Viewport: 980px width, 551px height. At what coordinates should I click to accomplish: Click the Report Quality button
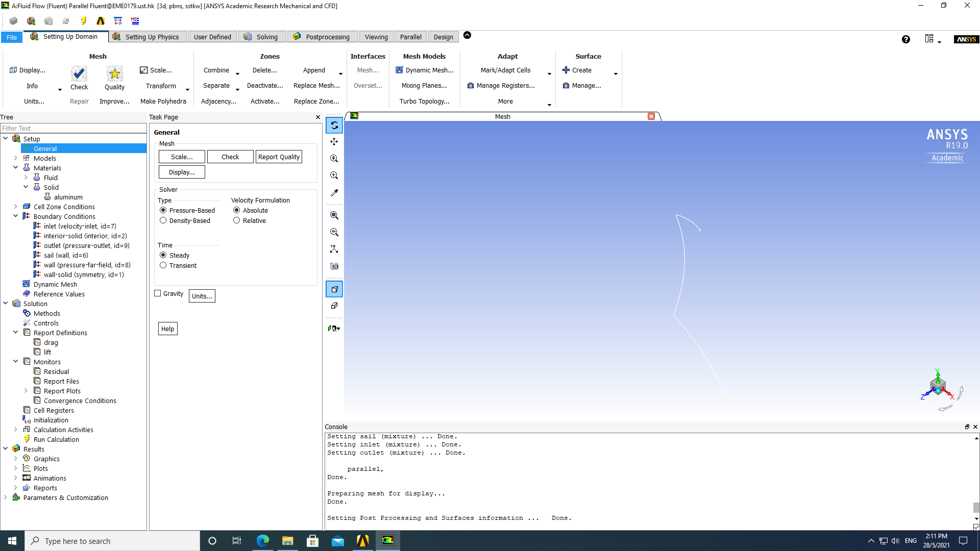point(279,157)
